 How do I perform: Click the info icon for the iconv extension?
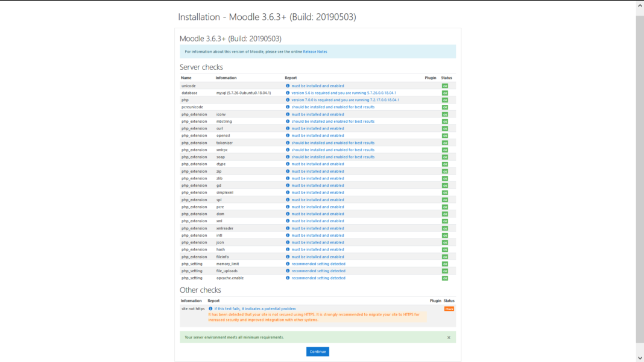[287, 114]
